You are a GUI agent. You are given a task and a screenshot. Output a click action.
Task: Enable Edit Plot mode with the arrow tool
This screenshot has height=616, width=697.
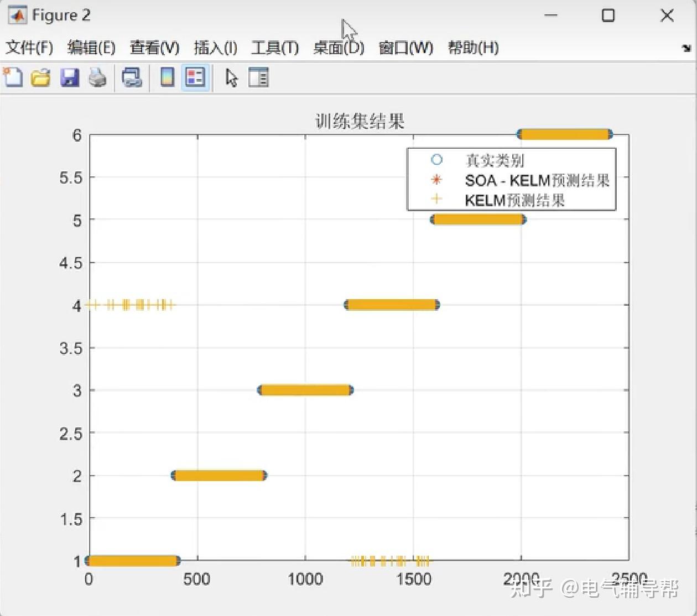point(231,77)
